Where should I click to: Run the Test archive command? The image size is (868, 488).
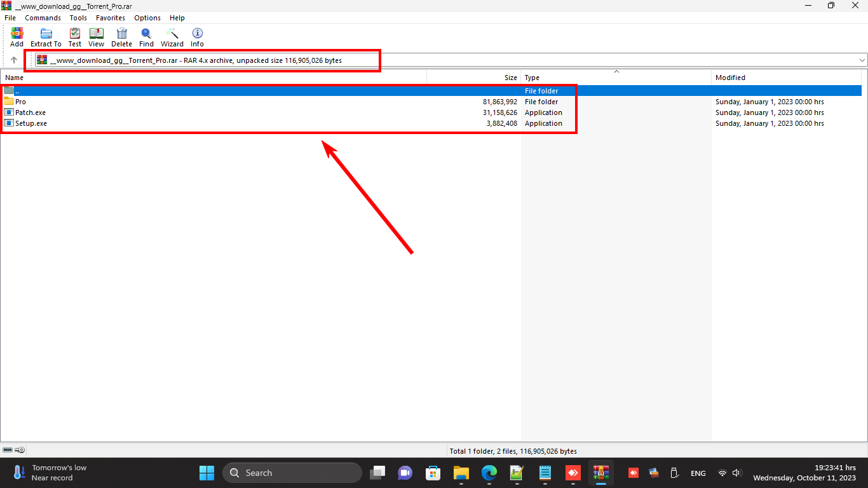click(75, 37)
